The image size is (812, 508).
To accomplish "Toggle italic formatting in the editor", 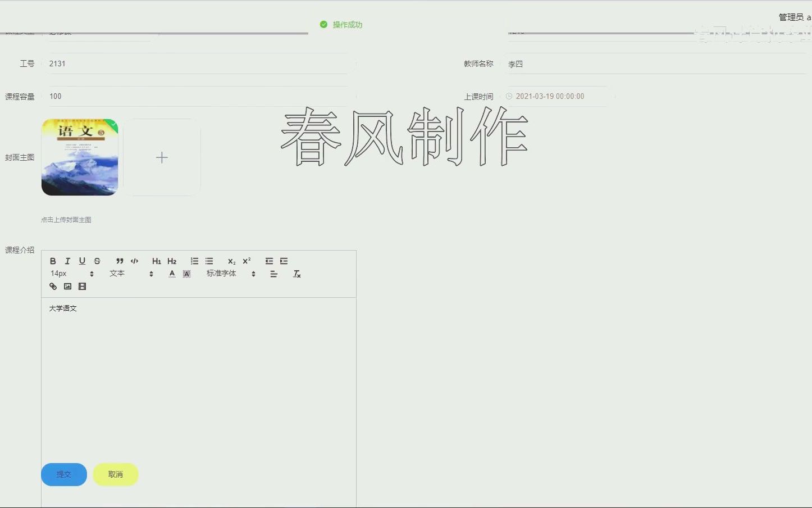I will click(x=67, y=261).
